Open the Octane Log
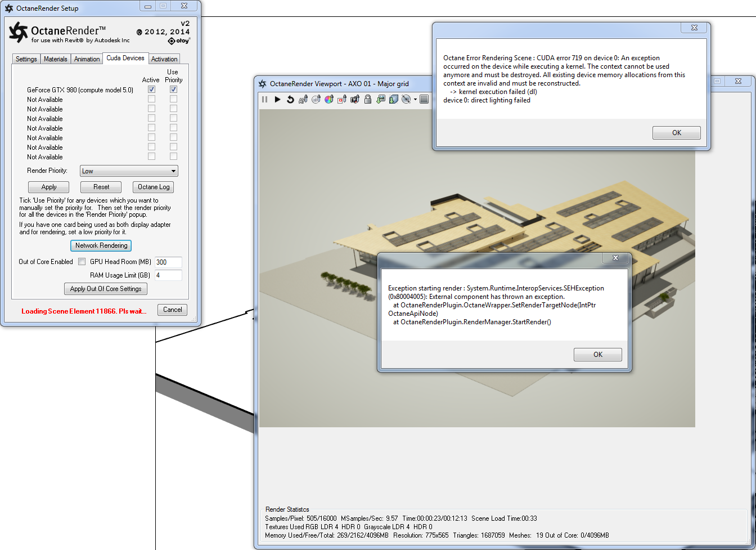The height and width of the screenshot is (550, 756). point(154,187)
